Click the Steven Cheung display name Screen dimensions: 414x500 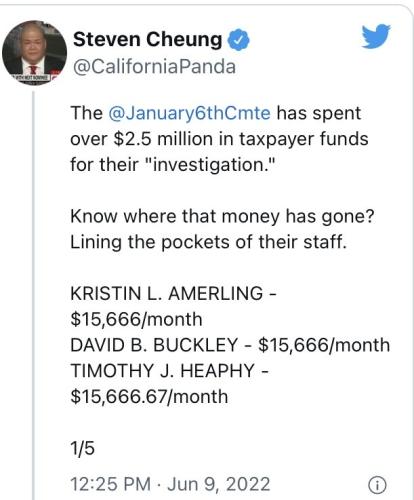point(148,39)
